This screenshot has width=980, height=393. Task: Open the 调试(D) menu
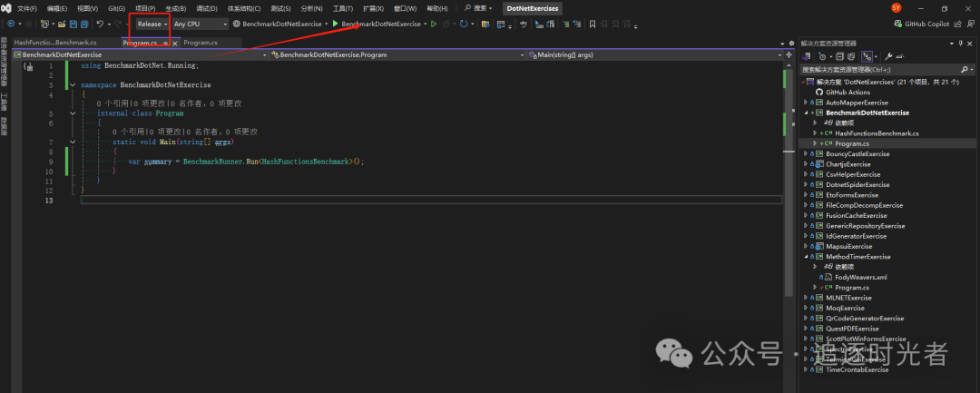click(207, 9)
